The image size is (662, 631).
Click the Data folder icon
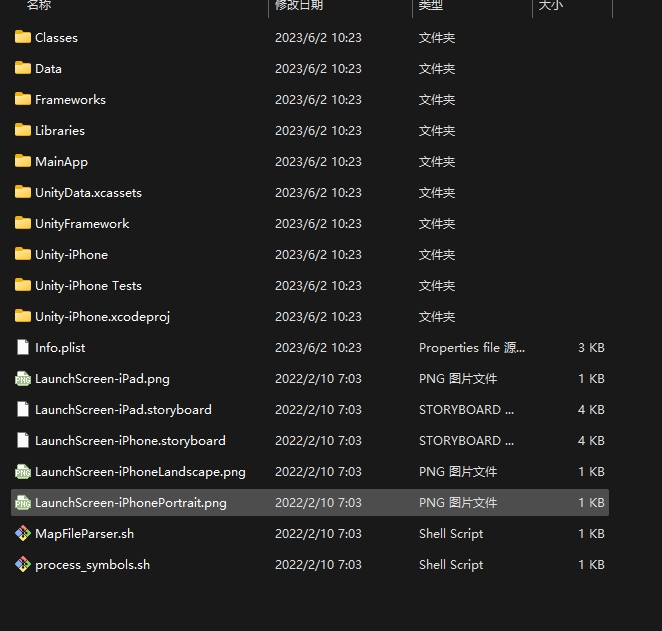click(x=23, y=68)
